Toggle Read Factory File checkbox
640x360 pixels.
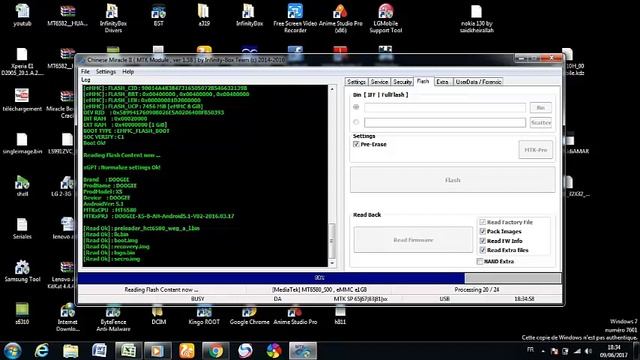pos(482,222)
